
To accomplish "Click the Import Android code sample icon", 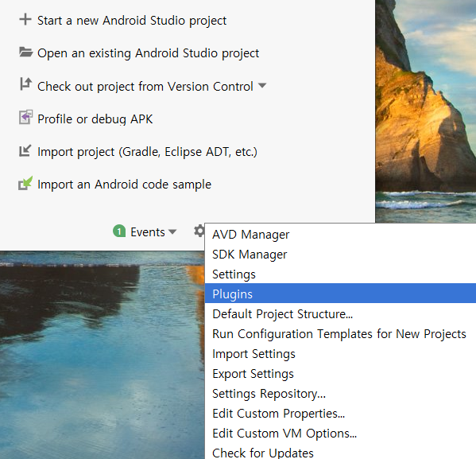I will point(25,183).
